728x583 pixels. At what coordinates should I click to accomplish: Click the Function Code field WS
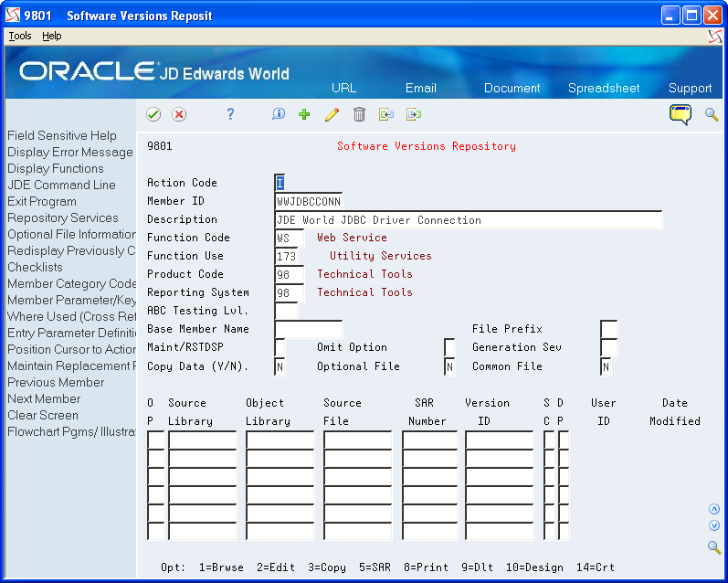(x=290, y=238)
